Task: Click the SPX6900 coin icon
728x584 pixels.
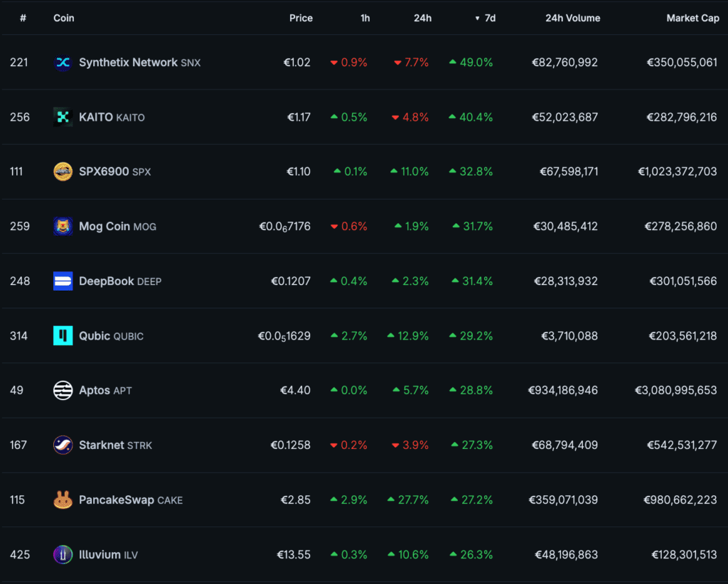Action: click(x=63, y=172)
